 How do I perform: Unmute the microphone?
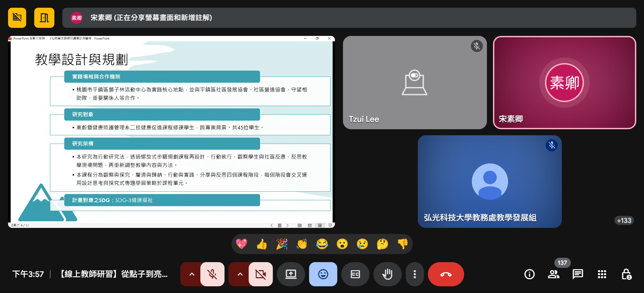tap(212, 274)
